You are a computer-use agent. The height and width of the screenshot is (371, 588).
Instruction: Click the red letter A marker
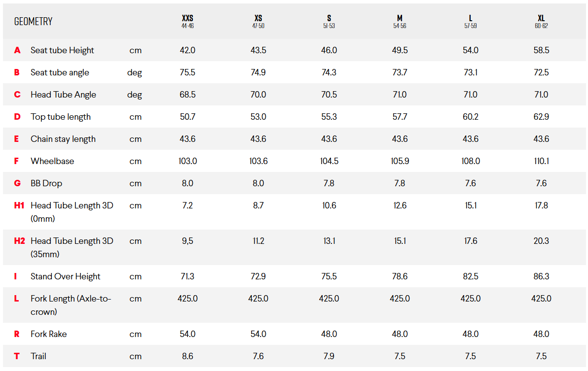pos(17,50)
